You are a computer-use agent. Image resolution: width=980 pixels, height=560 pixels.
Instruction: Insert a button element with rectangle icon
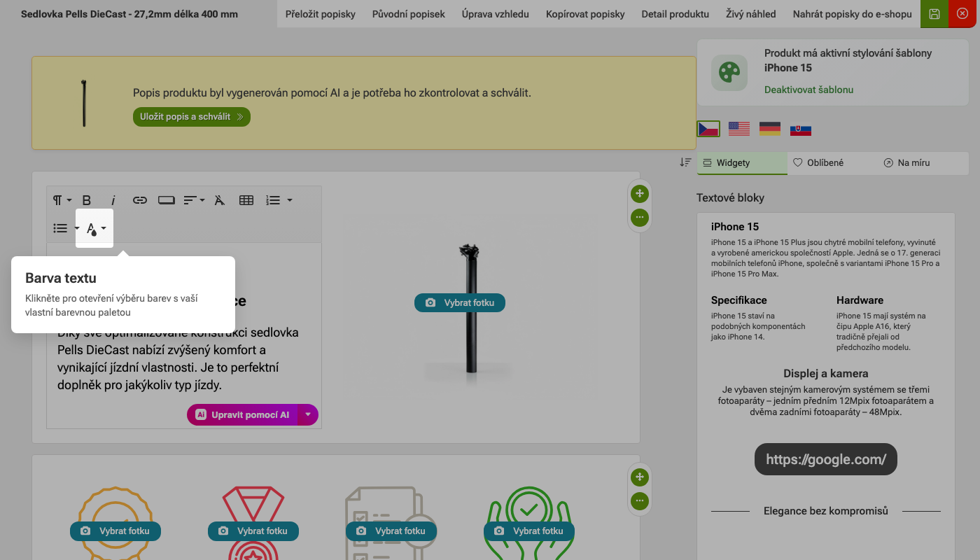(x=167, y=200)
